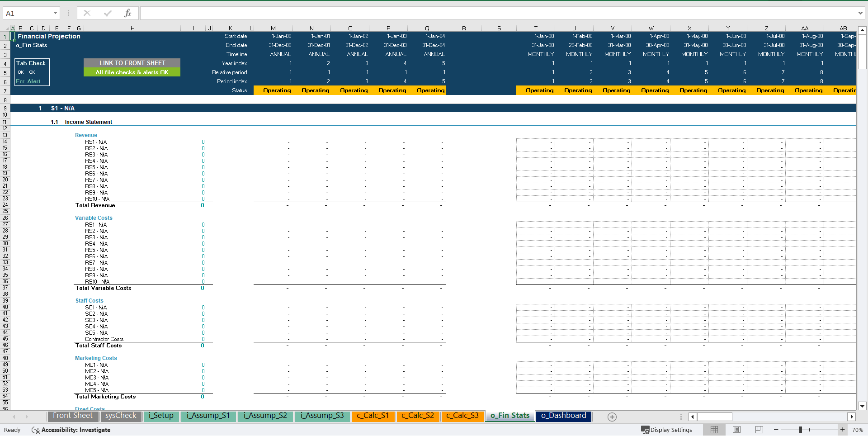
Task: Click the Zoom In plus control
Action: point(842,430)
